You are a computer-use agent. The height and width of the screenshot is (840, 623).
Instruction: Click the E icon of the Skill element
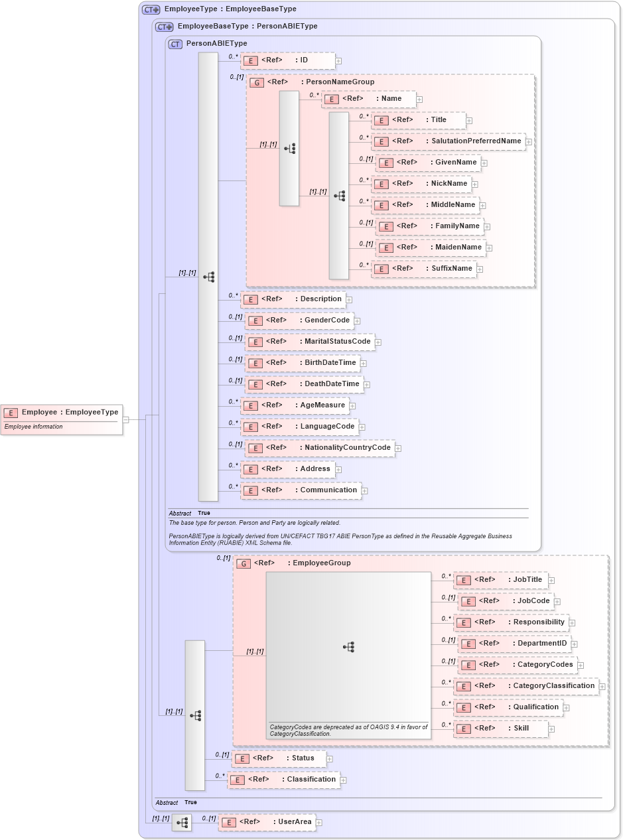coord(464,729)
